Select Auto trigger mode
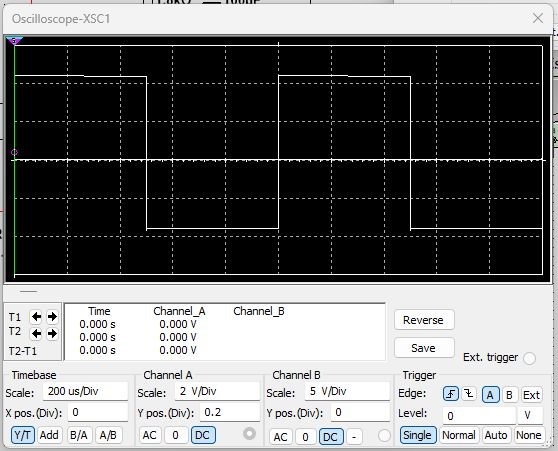 496,435
